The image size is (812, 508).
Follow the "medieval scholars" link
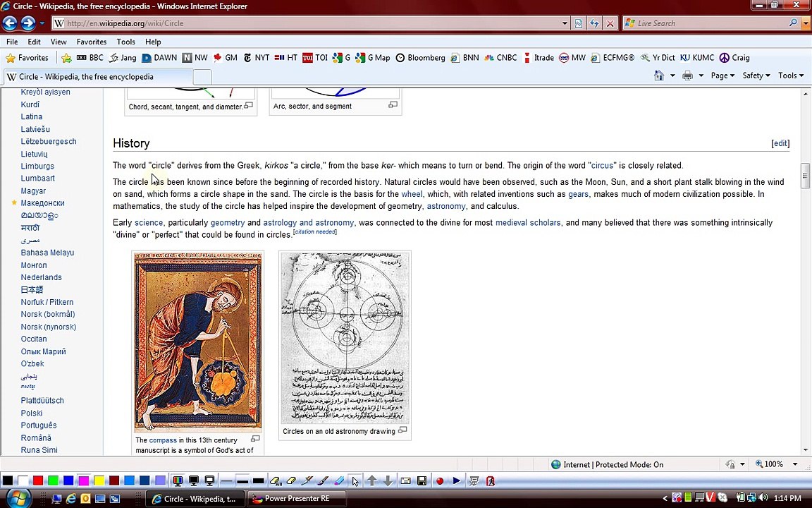click(528, 222)
